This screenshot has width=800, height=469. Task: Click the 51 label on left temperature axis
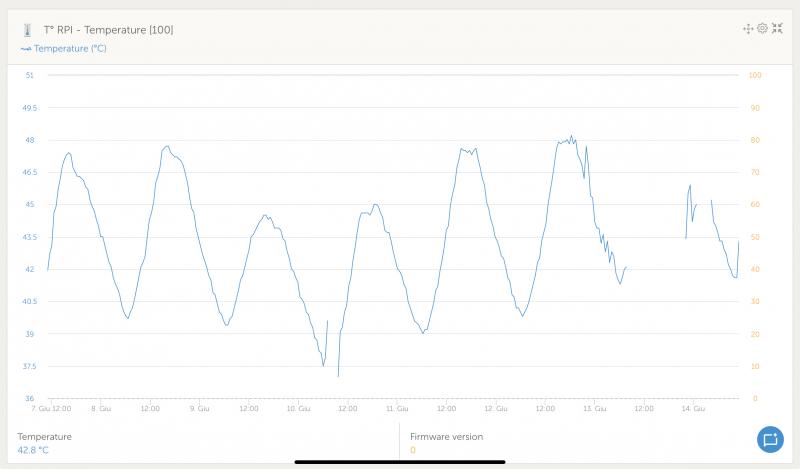click(x=29, y=75)
